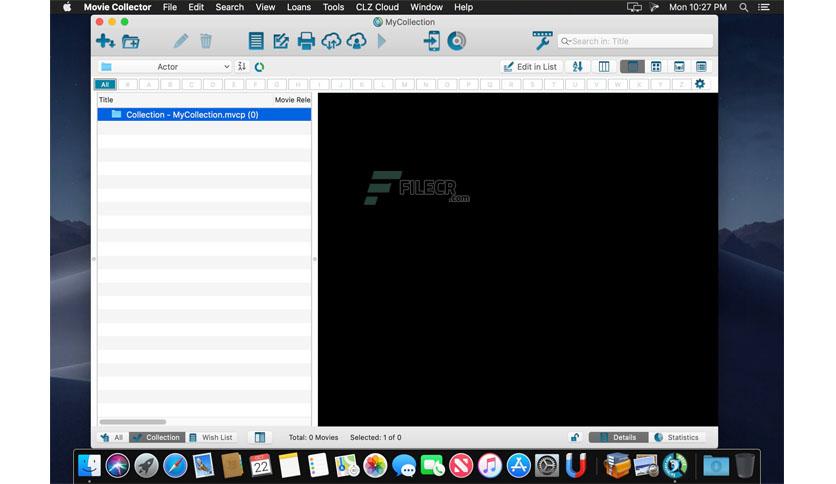Image resolution: width=836 pixels, height=484 pixels.
Task: Click the Search in Title field
Action: [x=636, y=41]
